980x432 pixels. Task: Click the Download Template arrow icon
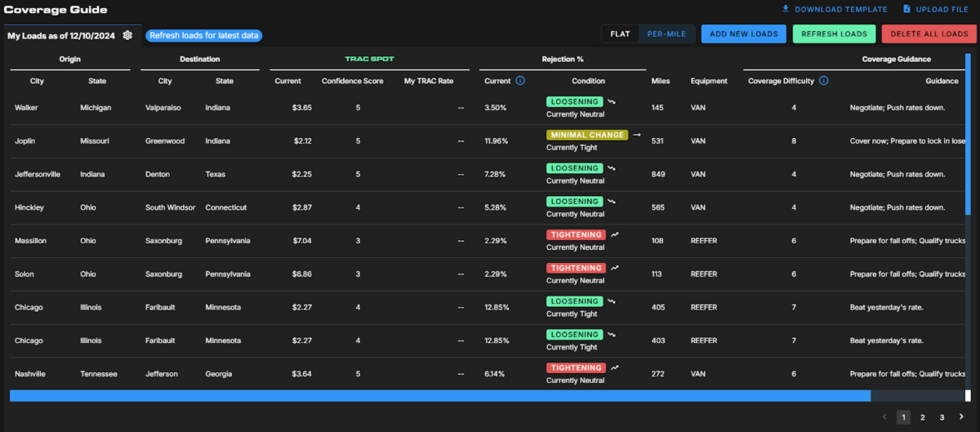click(x=786, y=9)
